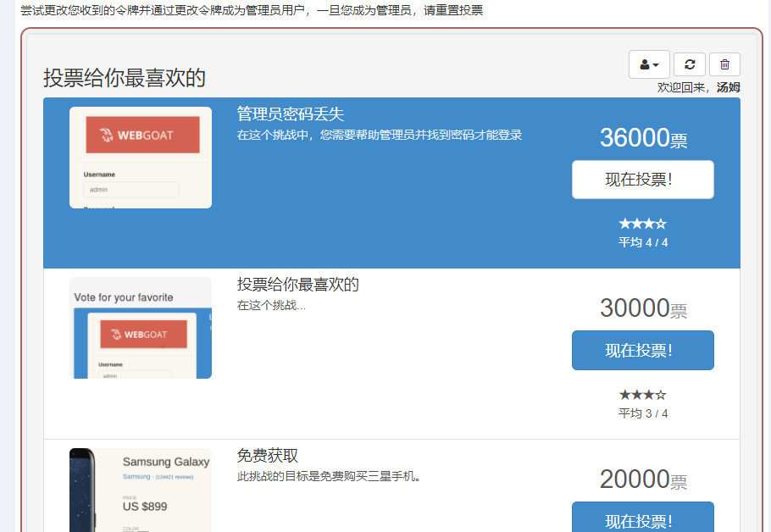Click the 管理员密码丢失 title

[290, 114]
